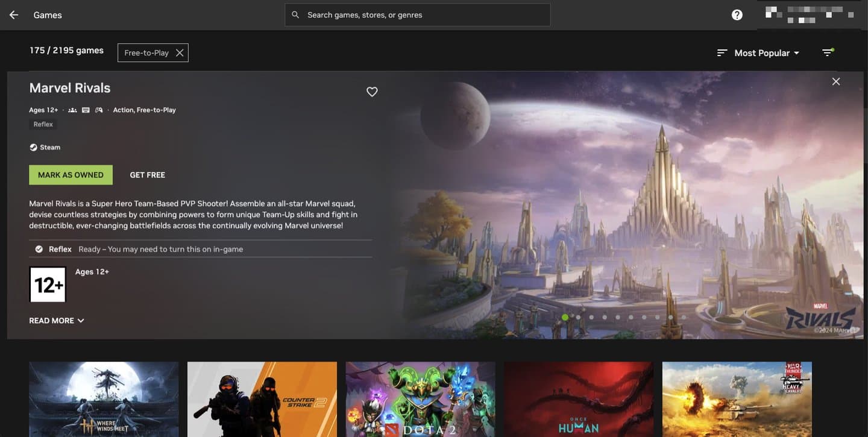This screenshot has width=868, height=437.
Task: Open the Counter-Strike 2 game tile
Action: [x=262, y=399]
